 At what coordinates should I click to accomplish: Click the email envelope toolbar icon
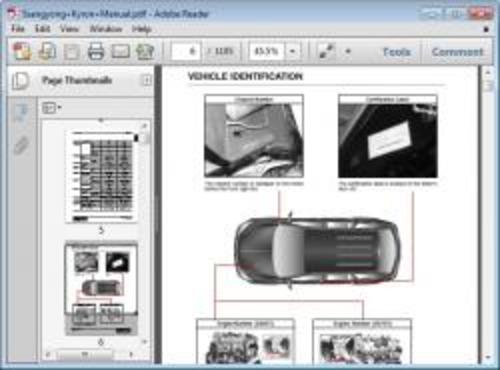(x=120, y=51)
